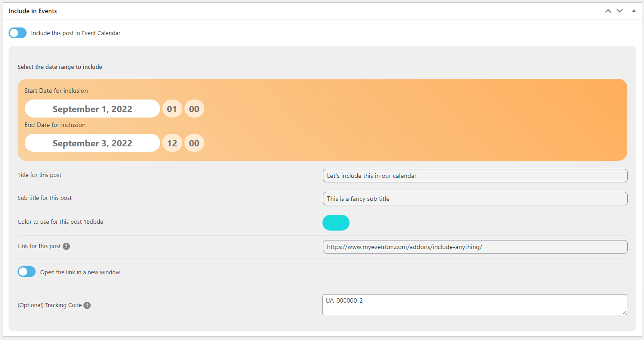Click the Select the date range to include heading

tap(60, 67)
